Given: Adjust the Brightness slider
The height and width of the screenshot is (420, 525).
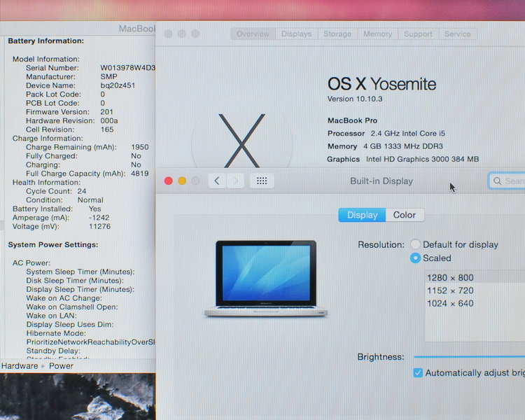Looking at the screenshot, I should [470, 357].
